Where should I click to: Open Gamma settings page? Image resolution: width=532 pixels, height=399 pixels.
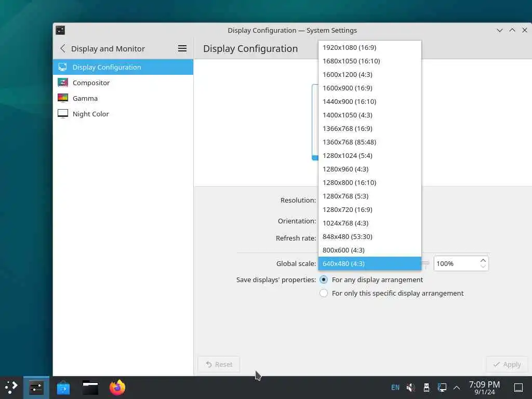pyautogui.click(x=123, y=98)
